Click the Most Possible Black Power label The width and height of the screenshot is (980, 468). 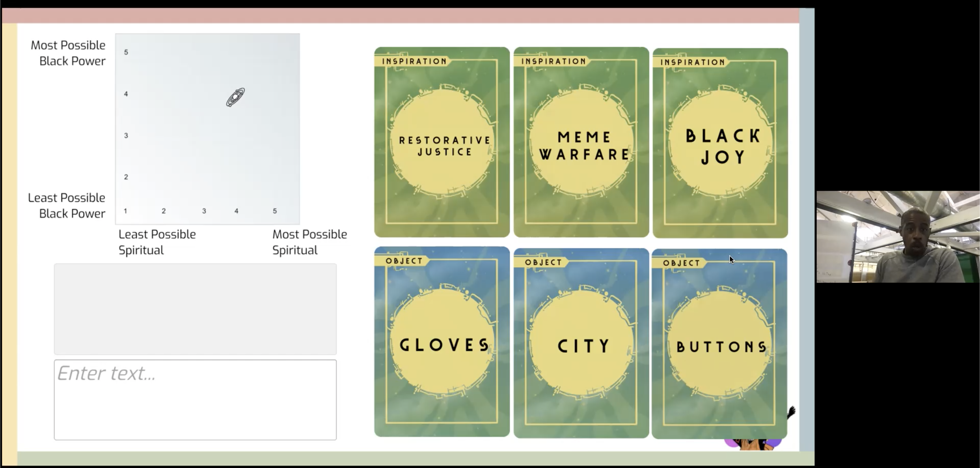click(68, 53)
